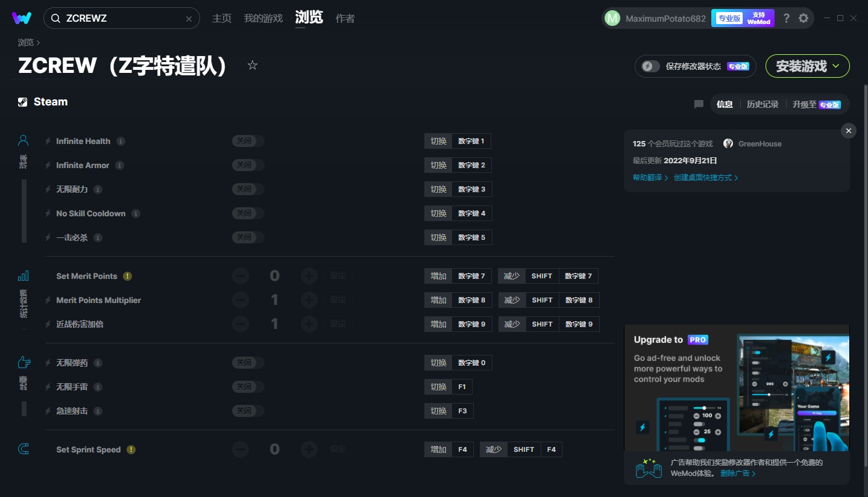The height and width of the screenshot is (497, 868).
Task: Toggle Infinite Armor switch
Action: (248, 165)
